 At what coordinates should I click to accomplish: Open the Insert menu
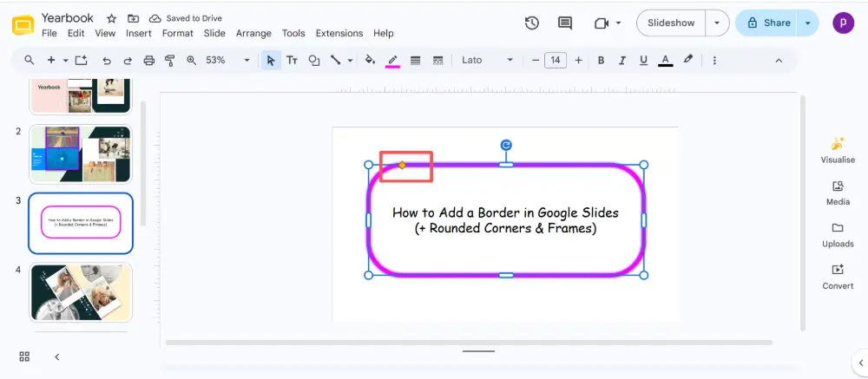138,33
